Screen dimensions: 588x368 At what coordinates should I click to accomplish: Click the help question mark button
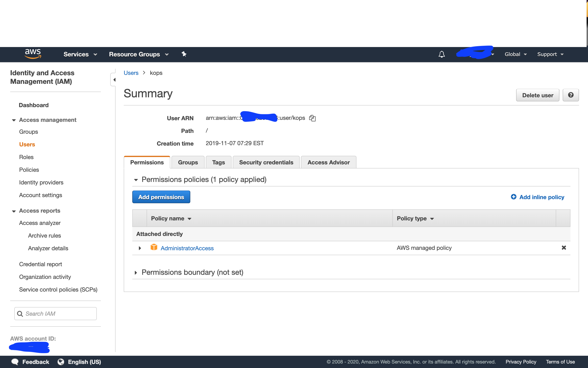(571, 95)
